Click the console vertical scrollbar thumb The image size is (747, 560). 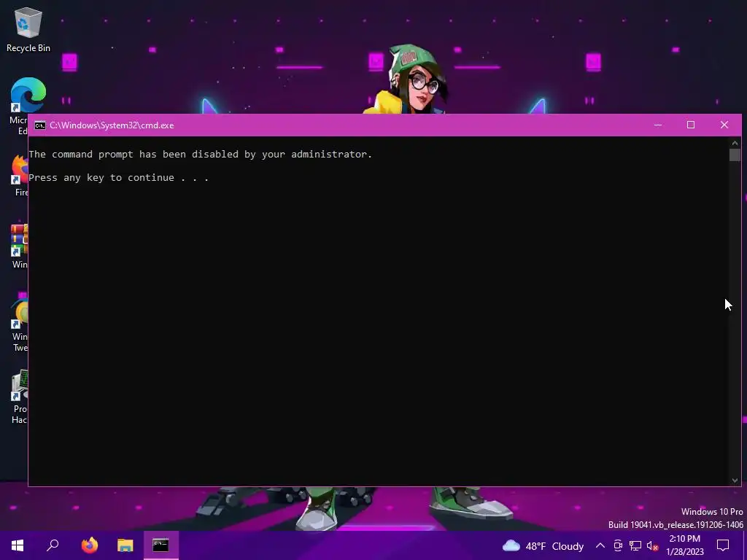click(x=735, y=155)
